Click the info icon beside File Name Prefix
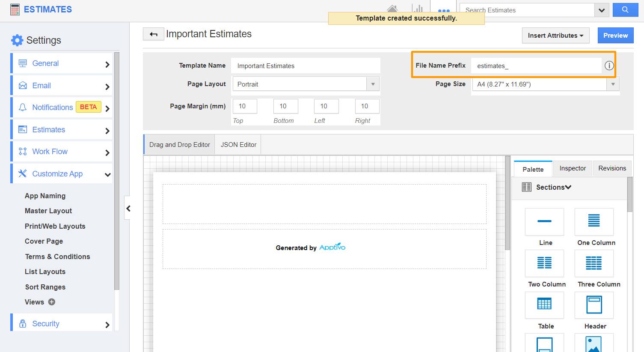The width and height of the screenshot is (644, 352). click(608, 66)
